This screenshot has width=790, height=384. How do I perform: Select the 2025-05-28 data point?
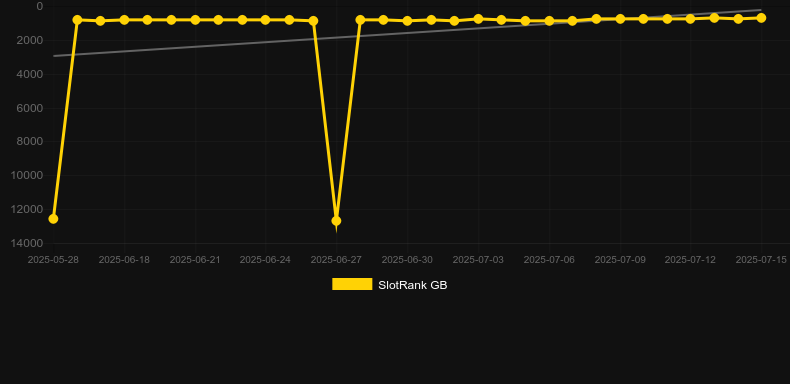coord(53,219)
